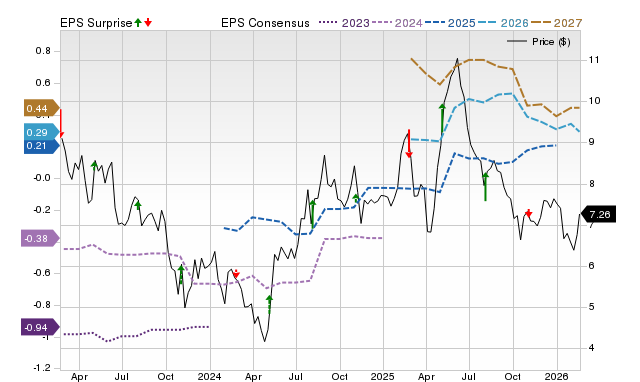Toggle the 2027 consensus series in legend
640x382 pixels.
point(556,23)
